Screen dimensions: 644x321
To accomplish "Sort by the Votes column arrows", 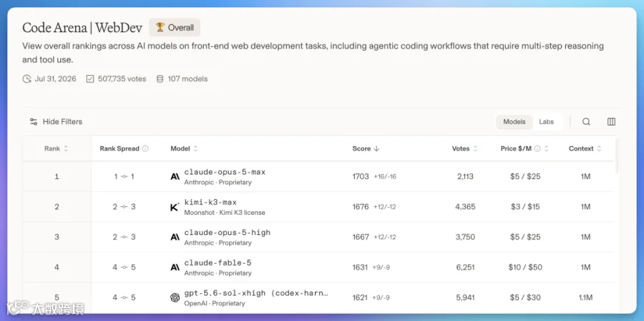I will 475,149.
